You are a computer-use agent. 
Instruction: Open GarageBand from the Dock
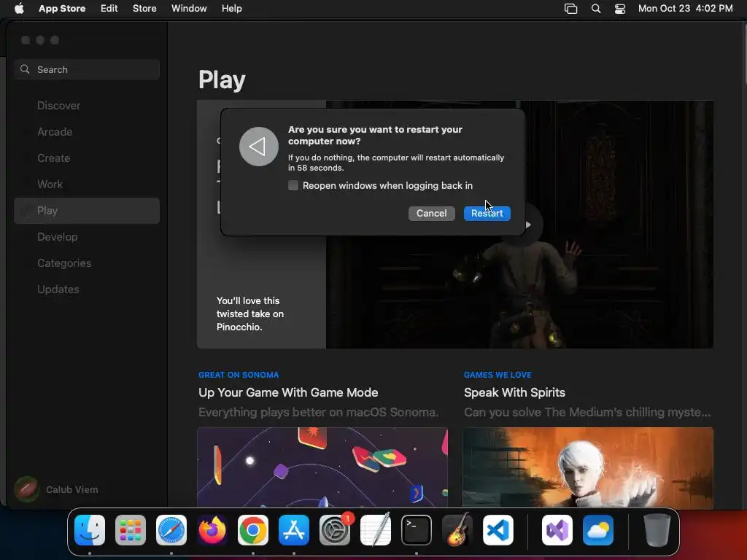[457, 530]
